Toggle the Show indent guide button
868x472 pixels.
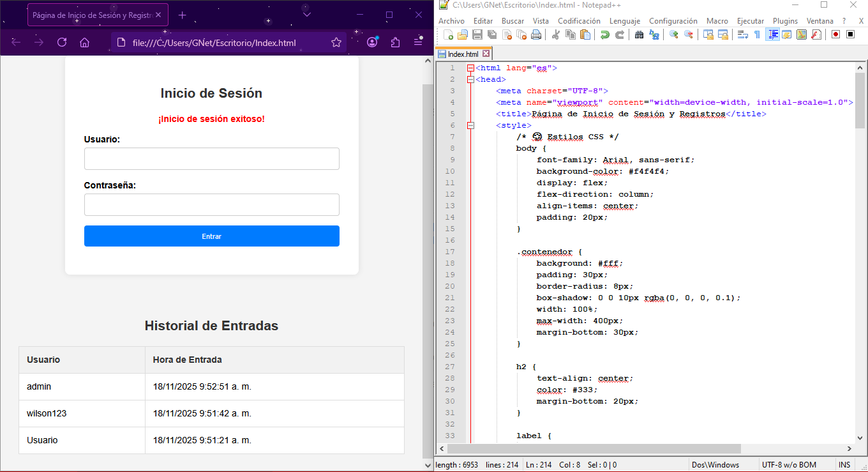(x=772, y=34)
